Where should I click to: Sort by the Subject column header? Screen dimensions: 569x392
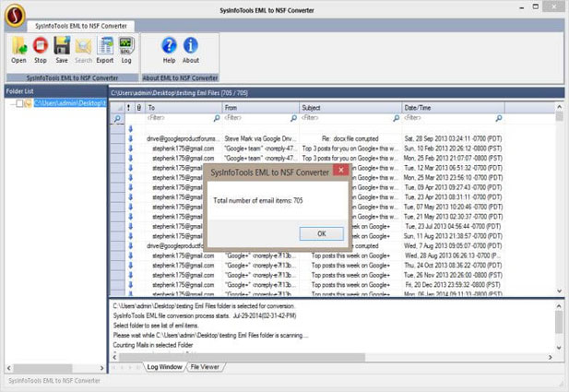[350, 108]
